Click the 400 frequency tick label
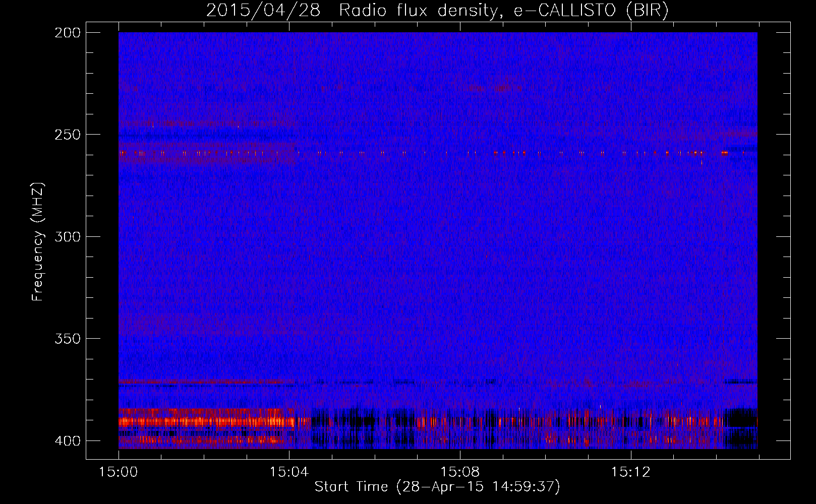Image resolution: width=816 pixels, height=504 pixels. [68, 440]
